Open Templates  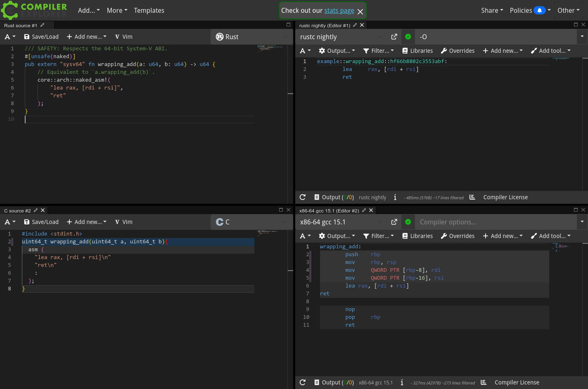tap(149, 10)
